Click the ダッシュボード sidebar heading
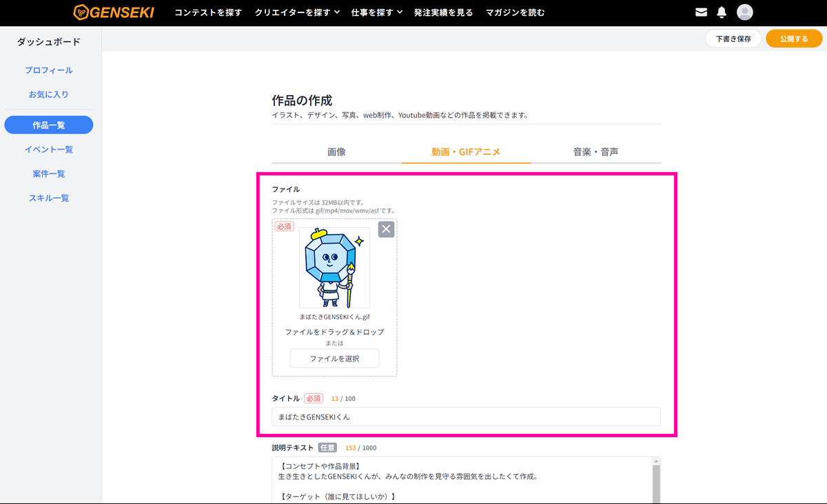 tap(49, 42)
